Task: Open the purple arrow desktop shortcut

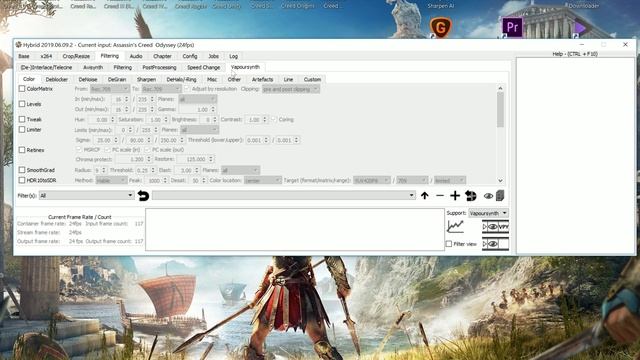Action: click(580, 28)
